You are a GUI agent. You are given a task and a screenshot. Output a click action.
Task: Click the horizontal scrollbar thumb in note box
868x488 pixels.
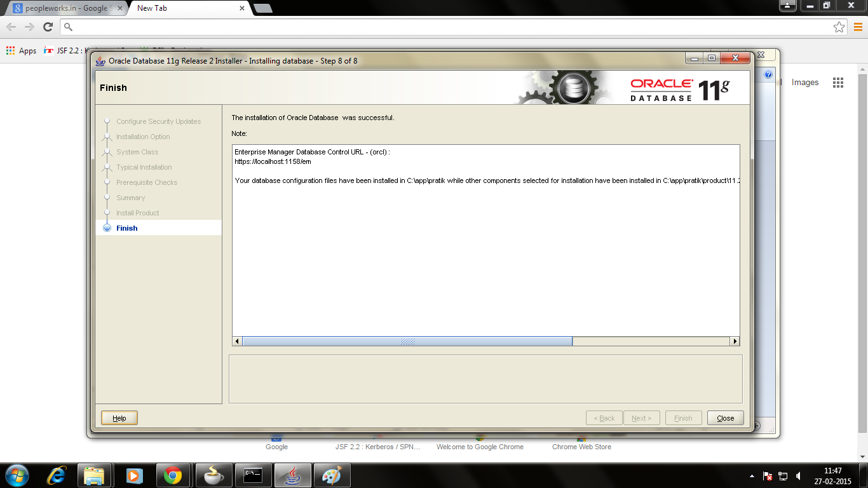click(x=407, y=341)
